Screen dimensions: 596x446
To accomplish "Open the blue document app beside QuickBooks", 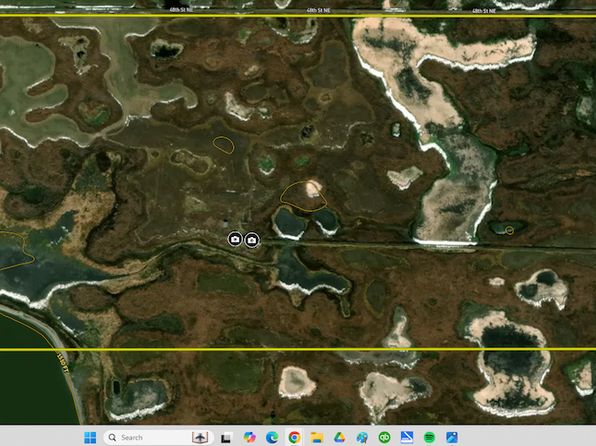I will pos(407,437).
